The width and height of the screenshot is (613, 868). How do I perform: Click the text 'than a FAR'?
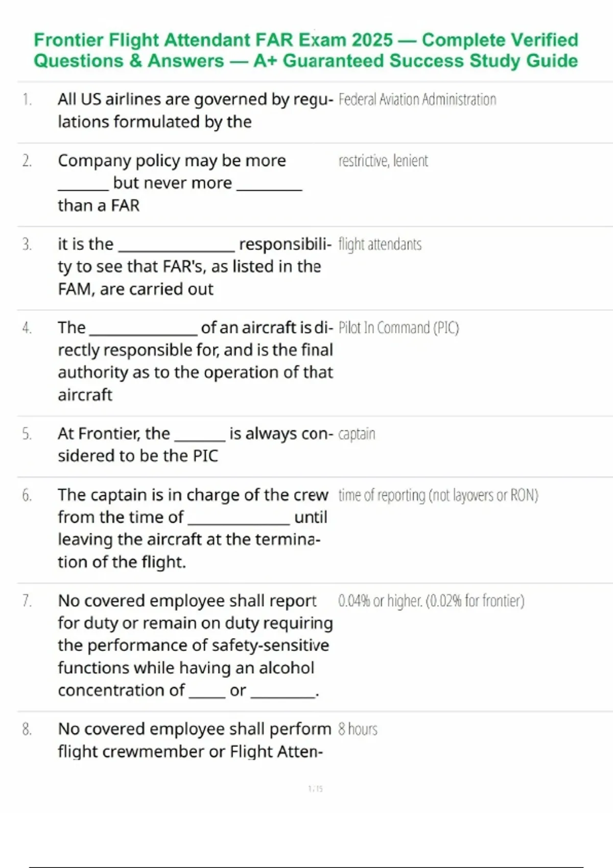99,205
